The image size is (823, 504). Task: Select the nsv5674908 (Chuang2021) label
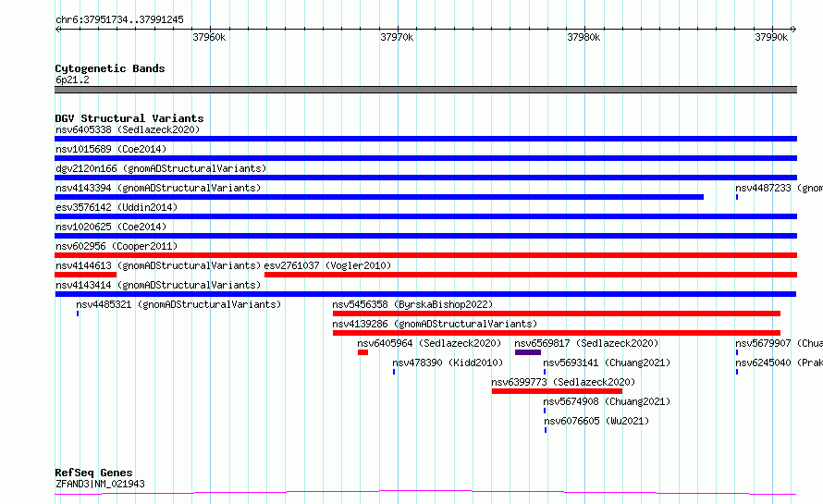(x=607, y=401)
